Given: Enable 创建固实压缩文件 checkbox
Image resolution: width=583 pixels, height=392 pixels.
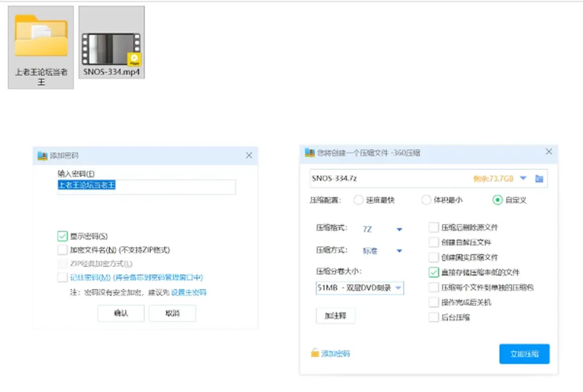Looking at the screenshot, I should 434,257.
